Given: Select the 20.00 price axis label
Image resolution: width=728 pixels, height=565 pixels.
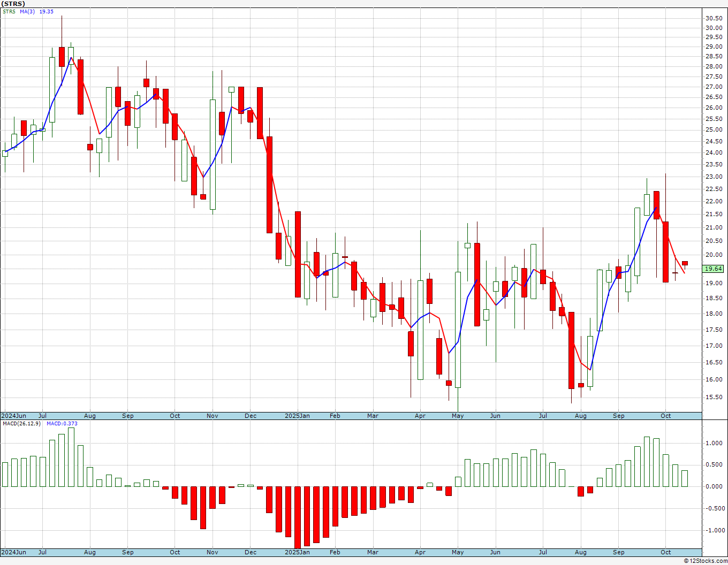Looking at the screenshot, I should coord(714,255).
